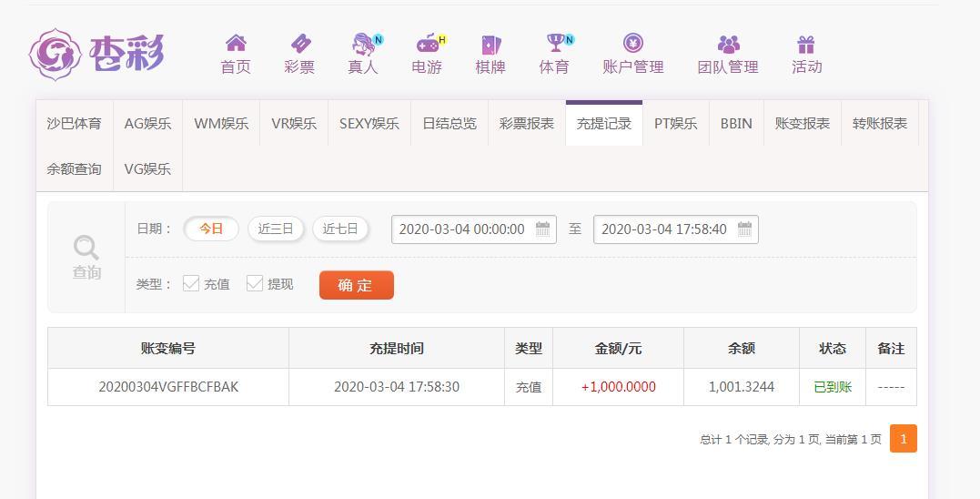Click the 状态 column header
This screenshot has height=499, width=980.
pyautogui.click(x=833, y=349)
